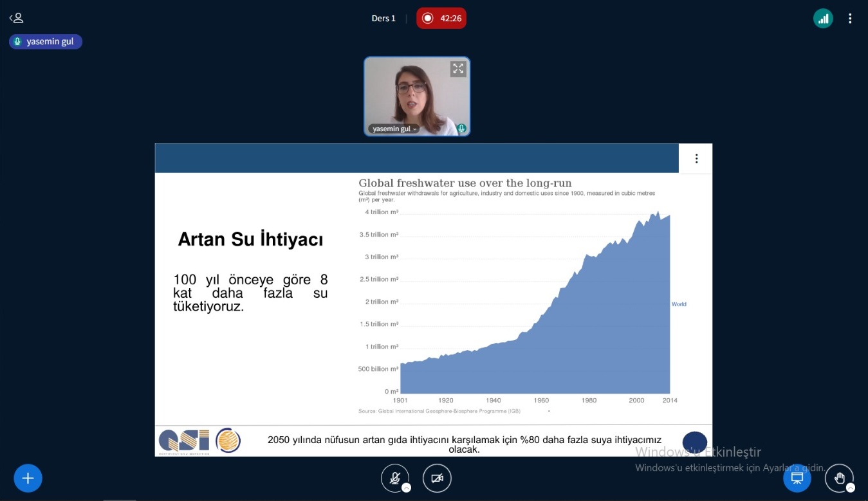The height and width of the screenshot is (501, 868).
Task: Expand the audio device options arrow
Action: [x=406, y=488]
